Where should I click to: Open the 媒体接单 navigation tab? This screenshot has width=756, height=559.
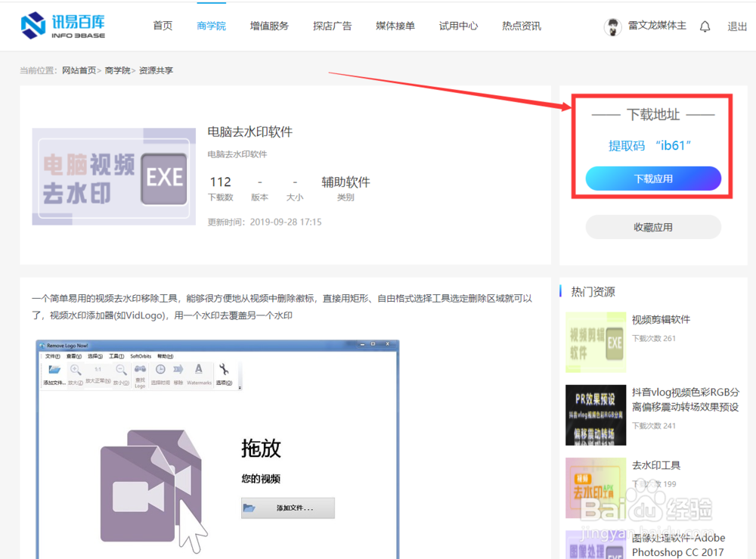point(395,26)
